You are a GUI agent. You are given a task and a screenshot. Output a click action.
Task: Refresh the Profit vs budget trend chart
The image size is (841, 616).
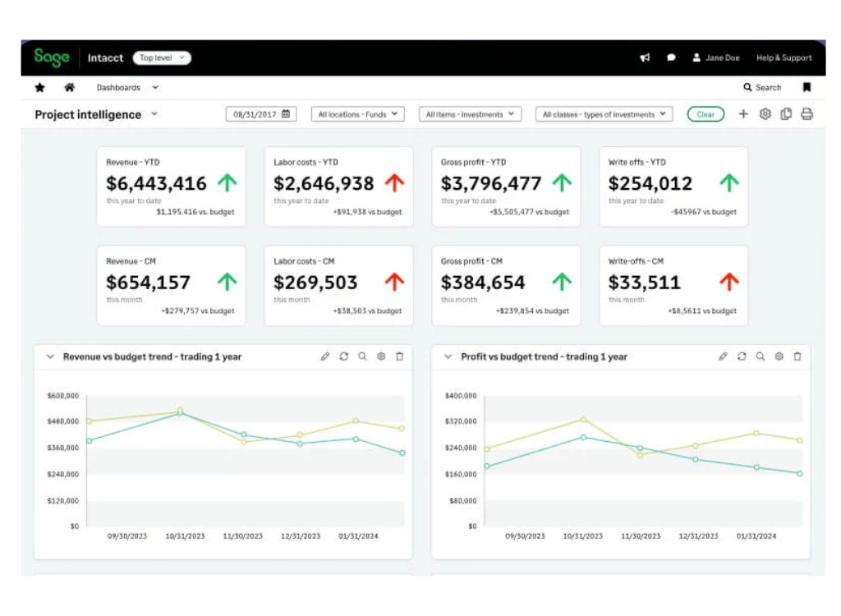tap(742, 356)
